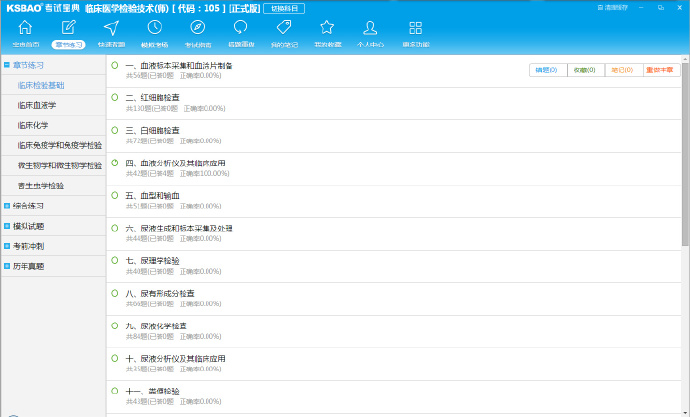This screenshot has height=417, width=690.
Task: Click green circle beside 三、白细胞检查
Action: point(115,130)
